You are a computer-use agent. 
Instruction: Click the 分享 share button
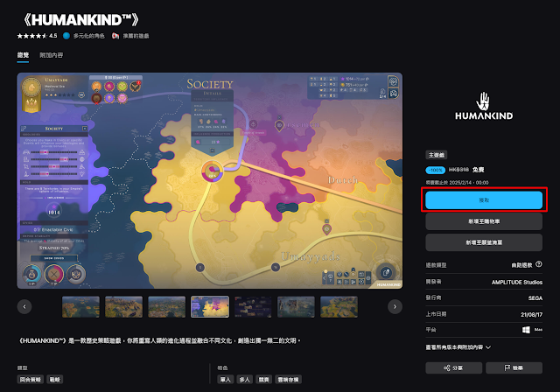point(453,367)
